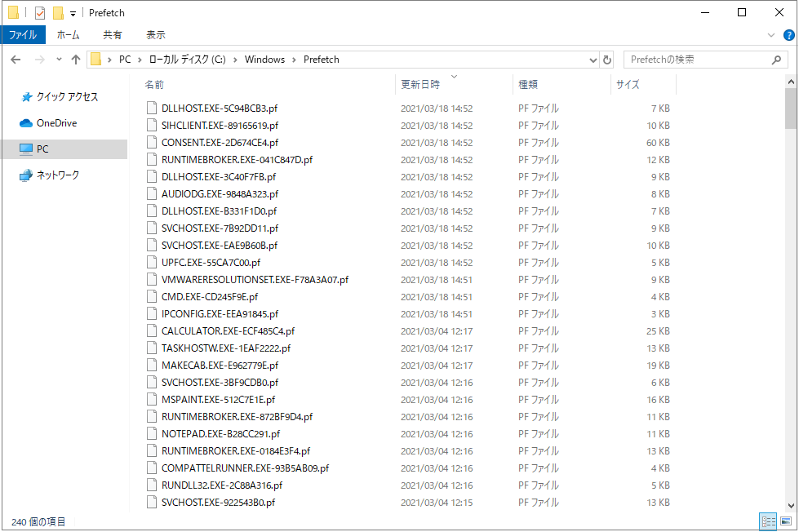This screenshot has height=532, width=799.
Task: Click the scrollbar down arrow
Action: (x=791, y=506)
